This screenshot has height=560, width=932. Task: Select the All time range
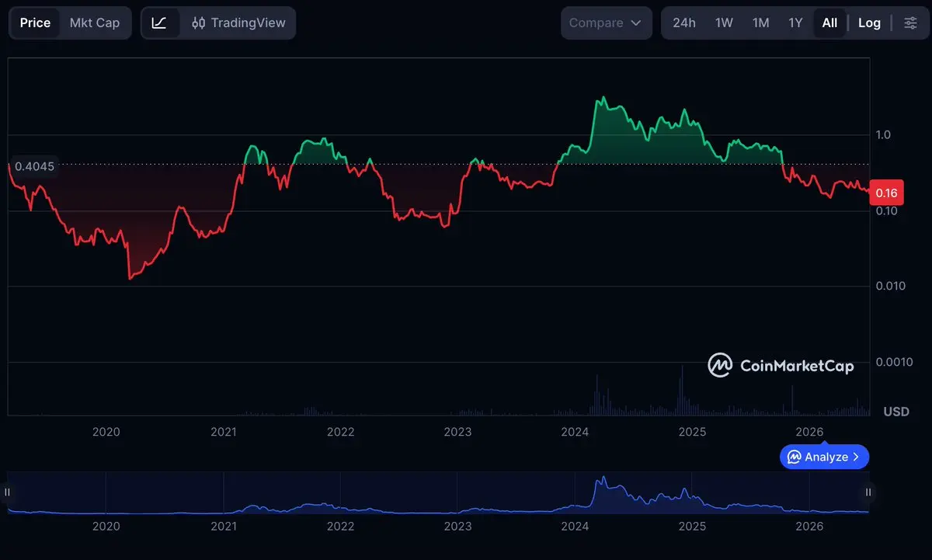829,23
